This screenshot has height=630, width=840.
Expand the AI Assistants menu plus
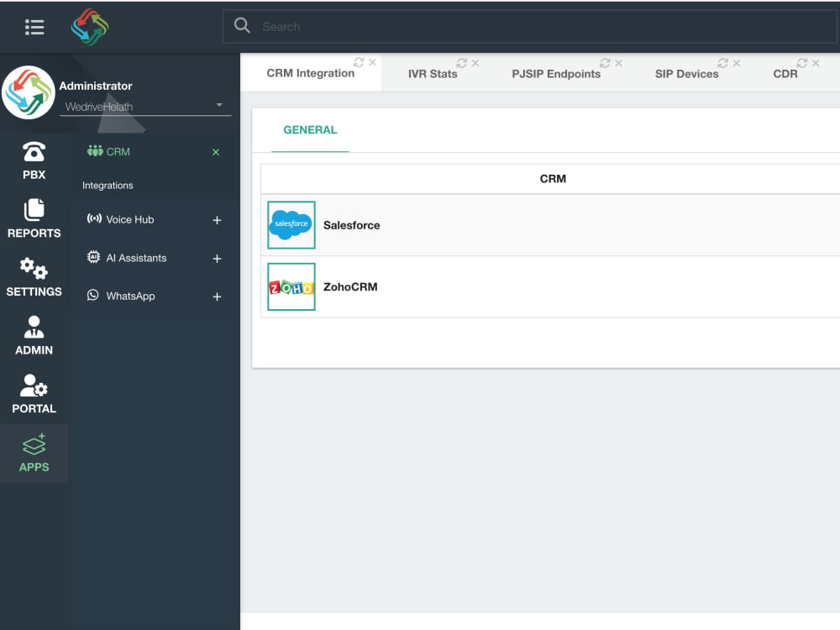tap(217, 259)
